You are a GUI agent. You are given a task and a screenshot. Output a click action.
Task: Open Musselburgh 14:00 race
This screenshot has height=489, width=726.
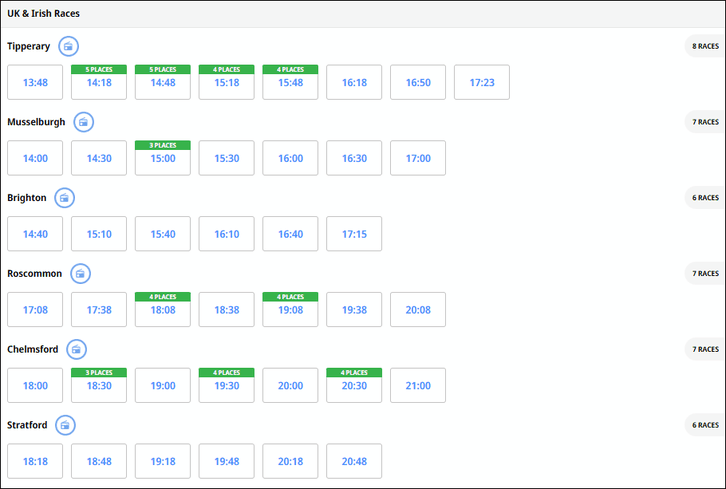coord(35,158)
